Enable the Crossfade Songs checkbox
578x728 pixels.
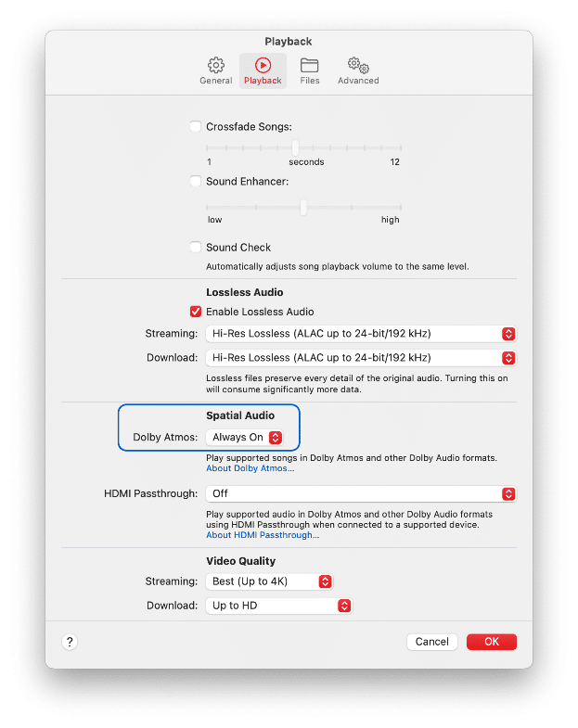coord(196,126)
